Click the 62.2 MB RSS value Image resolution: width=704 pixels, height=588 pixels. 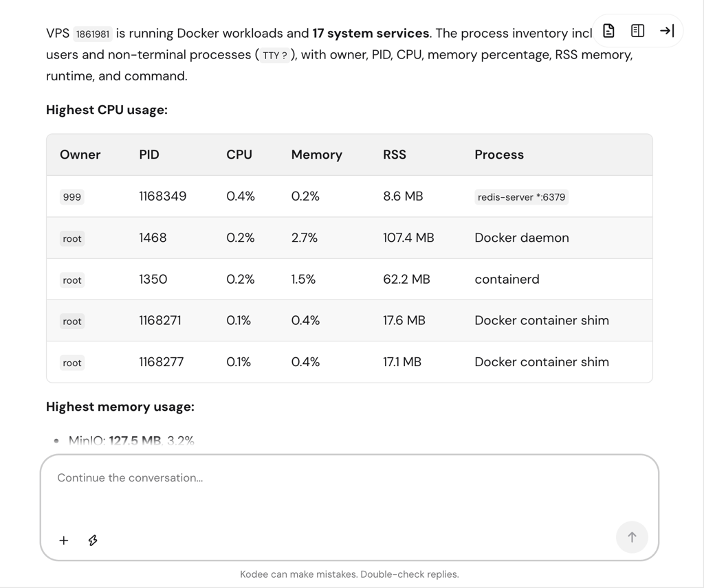tap(406, 279)
